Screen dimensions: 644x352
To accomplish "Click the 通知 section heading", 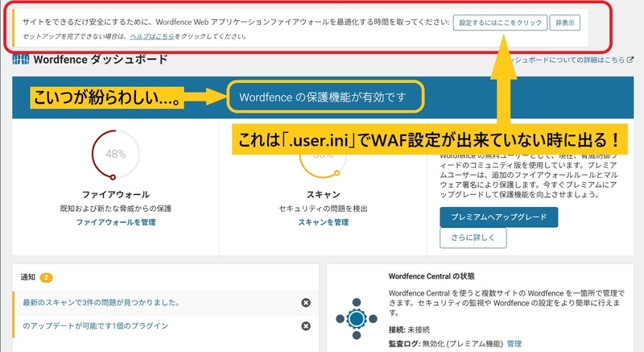I will [28, 277].
